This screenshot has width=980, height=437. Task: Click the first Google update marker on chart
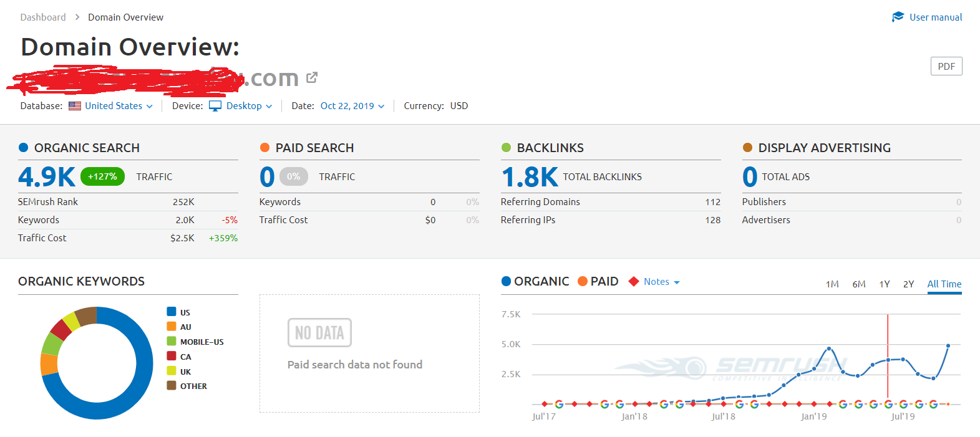click(x=559, y=404)
